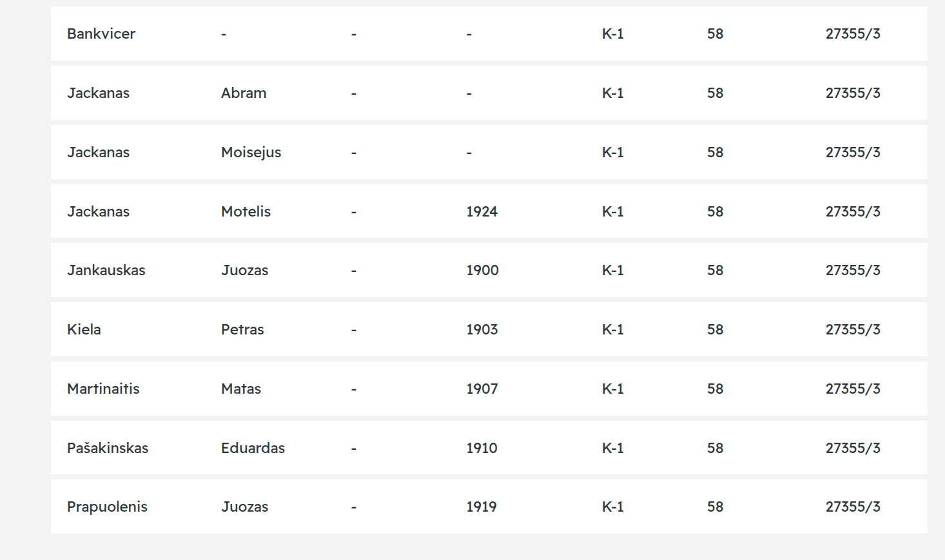Click the year 1907 value
The width and height of the screenshot is (945, 560).
(x=482, y=389)
